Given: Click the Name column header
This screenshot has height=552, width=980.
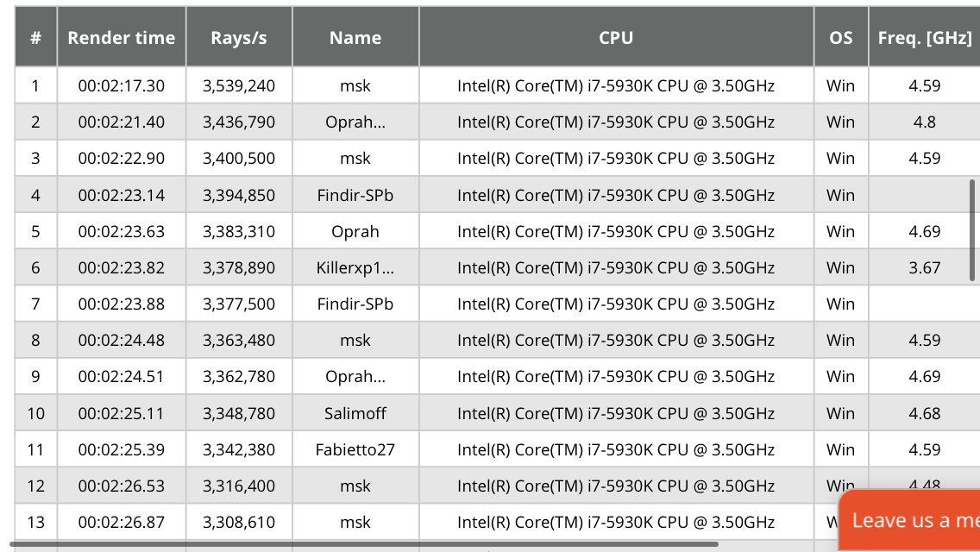Looking at the screenshot, I should [355, 38].
